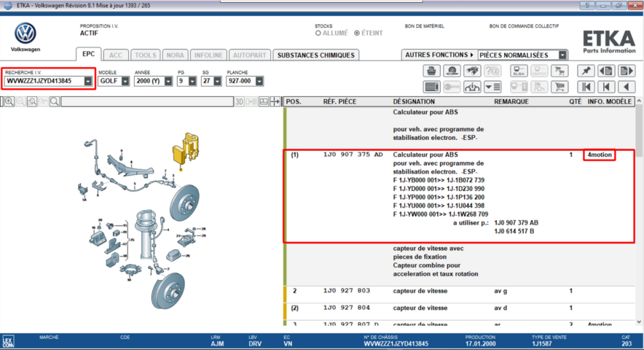The image size is (644, 350).
Task: Click the INFO. MODÈLE column header
Action: point(610,101)
